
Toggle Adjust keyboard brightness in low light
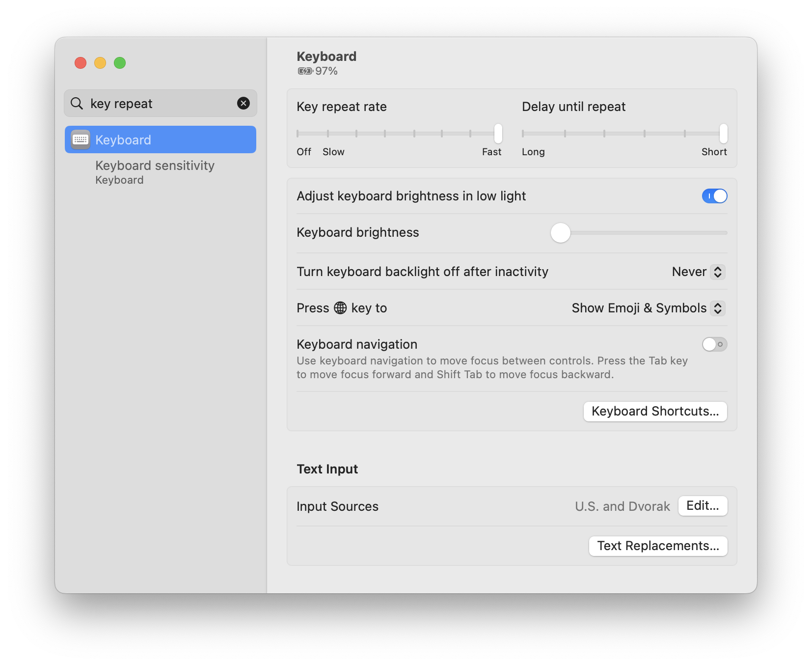click(x=714, y=196)
